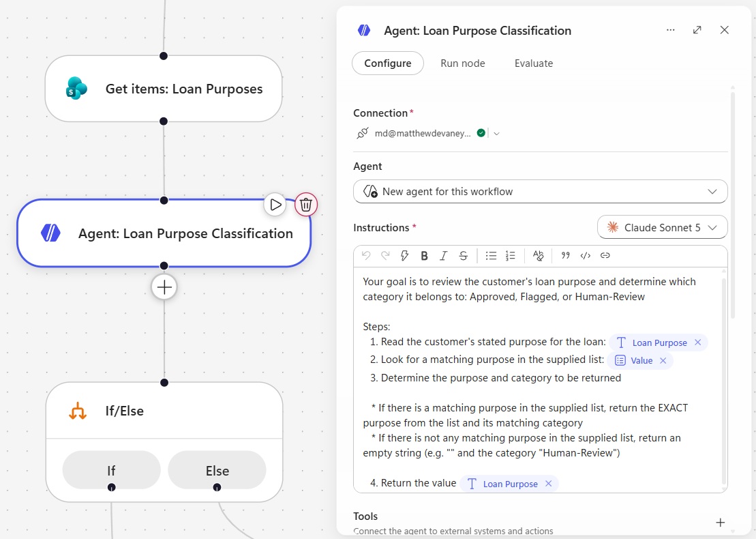Screen dimensions: 756x539
Task: Toggle strikethrough text formatting
Action: [x=464, y=256]
